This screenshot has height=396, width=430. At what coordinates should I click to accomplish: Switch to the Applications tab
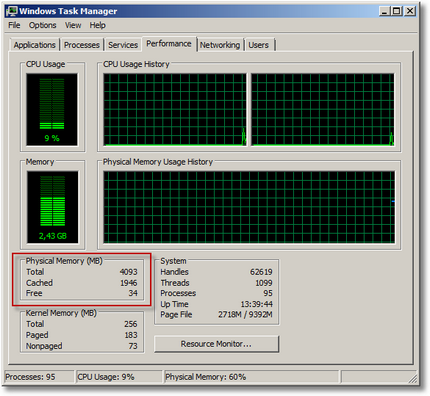click(x=34, y=45)
